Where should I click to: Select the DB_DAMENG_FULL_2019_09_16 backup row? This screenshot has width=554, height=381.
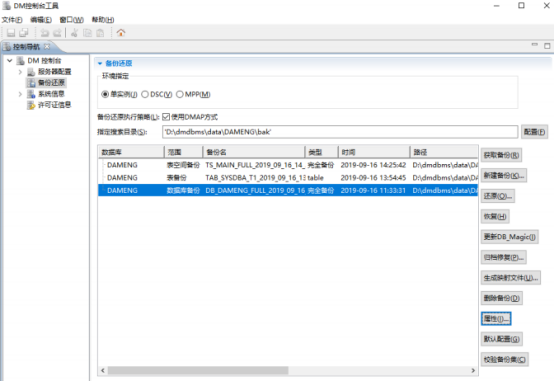coord(288,190)
